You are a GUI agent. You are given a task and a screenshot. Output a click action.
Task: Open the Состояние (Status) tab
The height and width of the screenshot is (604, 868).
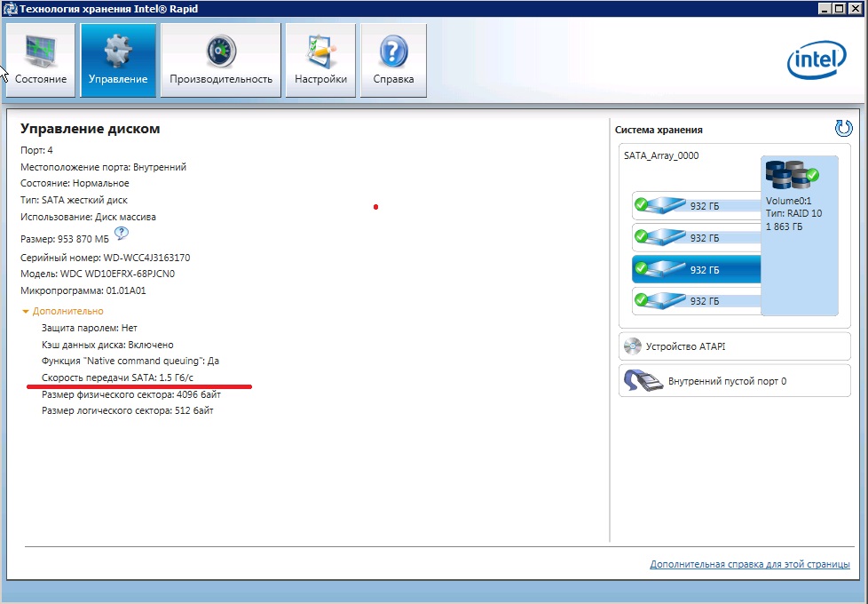(41, 60)
